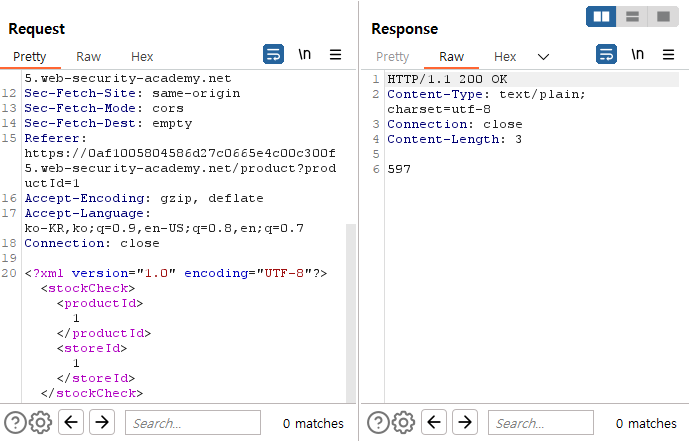Click the charset=utf-8 line
This screenshot has width=689, height=441.
point(439,109)
